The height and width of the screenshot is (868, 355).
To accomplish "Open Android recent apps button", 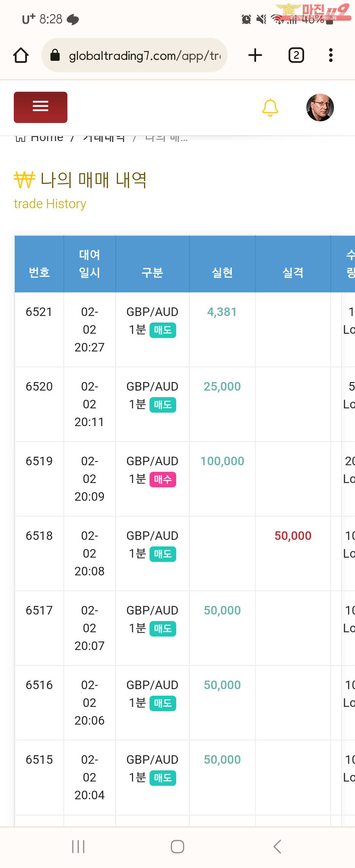I will pyautogui.click(x=78, y=846).
